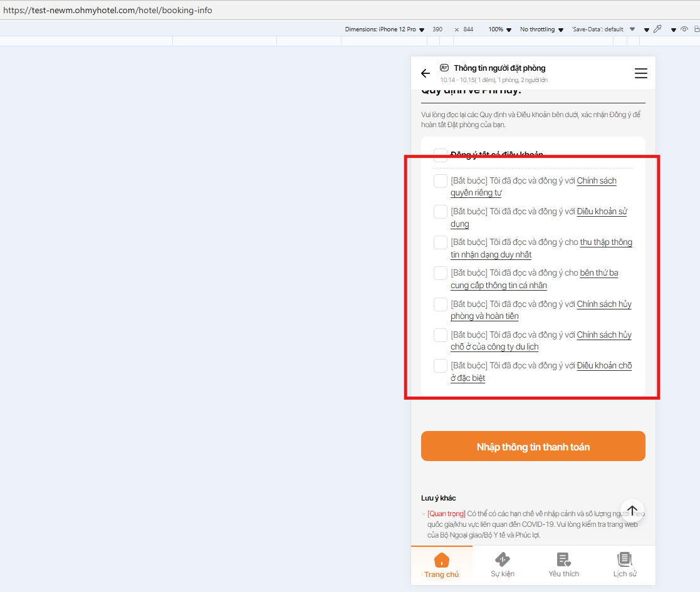Click the eye icon in the device toolbar
This screenshot has width=700, height=592.
coord(684,29)
